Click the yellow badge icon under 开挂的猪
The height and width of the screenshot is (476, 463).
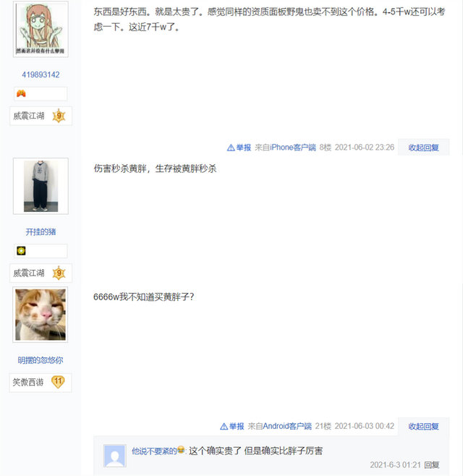click(21, 251)
